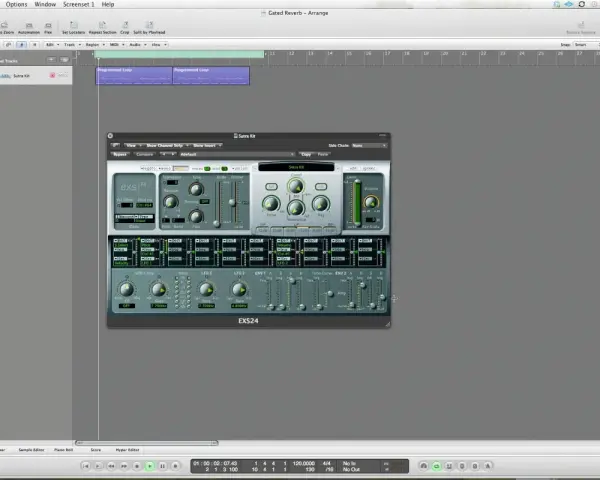This screenshot has height=480, width=600.
Task: Click the rewind transport button
Action: click(x=111, y=466)
